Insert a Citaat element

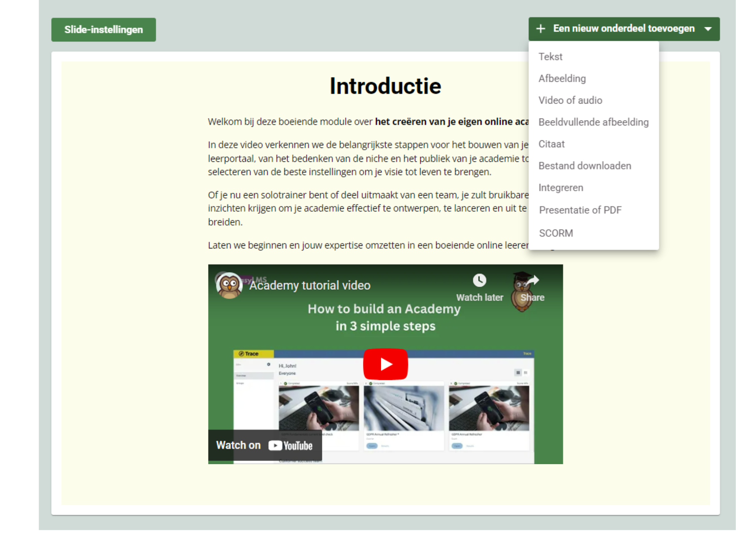point(552,144)
